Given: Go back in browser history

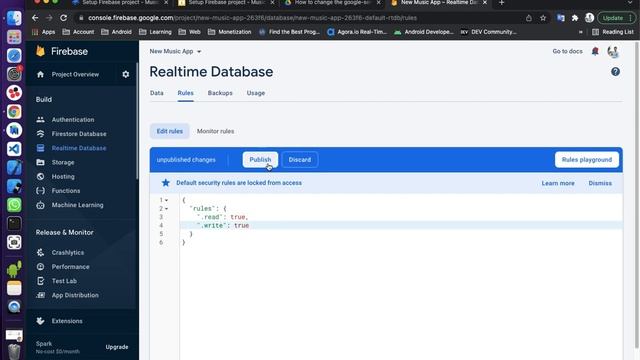Looking at the screenshot, I should tap(35, 18).
